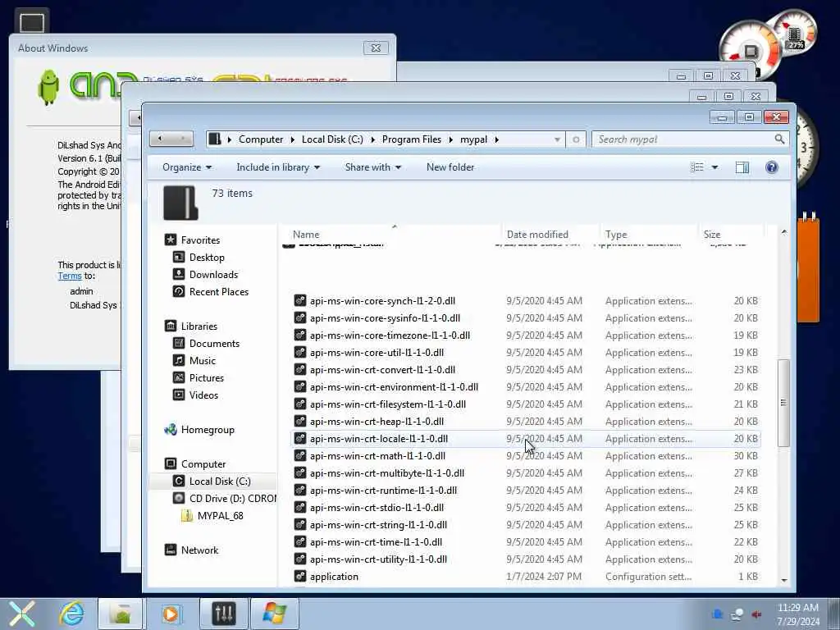840x630 pixels.
Task: Click the Favorites star icon
Action: coord(171,240)
